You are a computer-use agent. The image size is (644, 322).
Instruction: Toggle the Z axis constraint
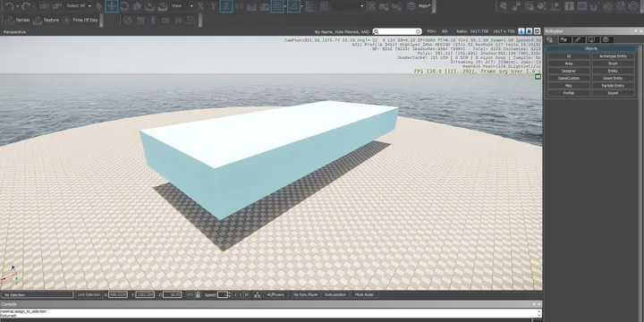(x=226, y=6)
